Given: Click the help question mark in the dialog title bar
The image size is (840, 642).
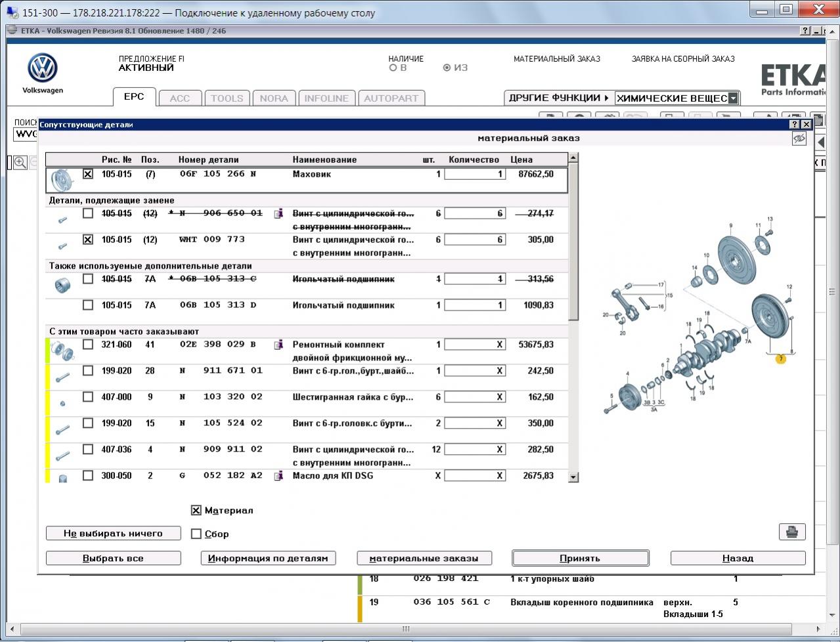Looking at the screenshot, I should [x=795, y=124].
